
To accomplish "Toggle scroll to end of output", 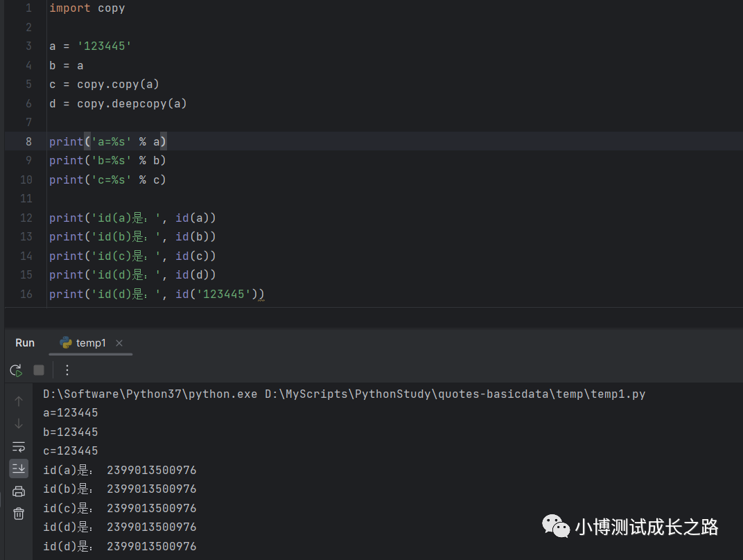I will pyautogui.click(x=19, y=469).
